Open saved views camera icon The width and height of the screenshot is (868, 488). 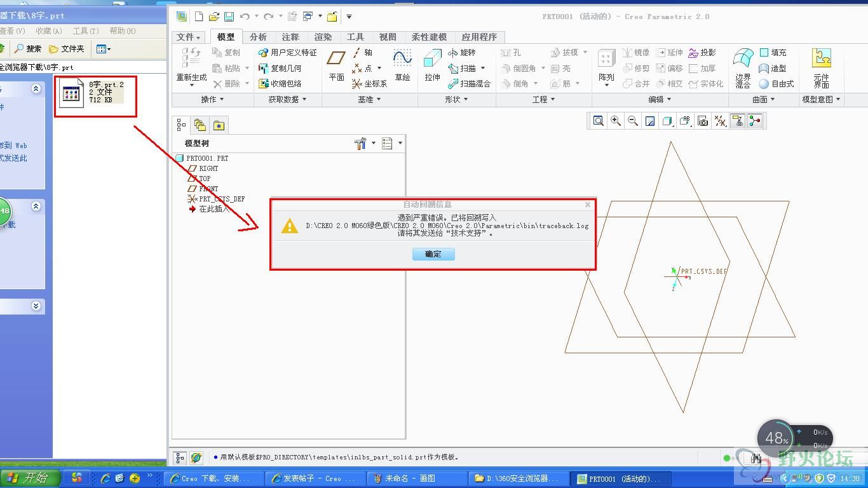[x=703, y=121]
